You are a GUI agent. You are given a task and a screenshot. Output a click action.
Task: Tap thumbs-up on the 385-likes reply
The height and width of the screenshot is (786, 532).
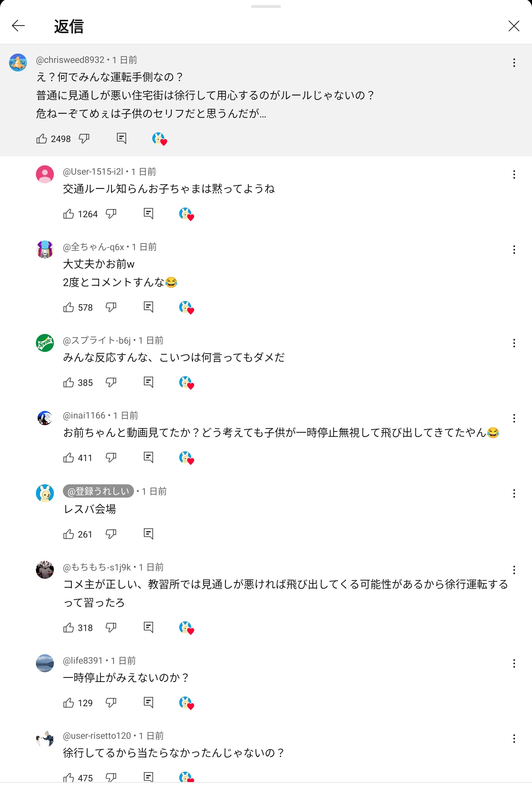pyautogui.click(x=68, y=383)
